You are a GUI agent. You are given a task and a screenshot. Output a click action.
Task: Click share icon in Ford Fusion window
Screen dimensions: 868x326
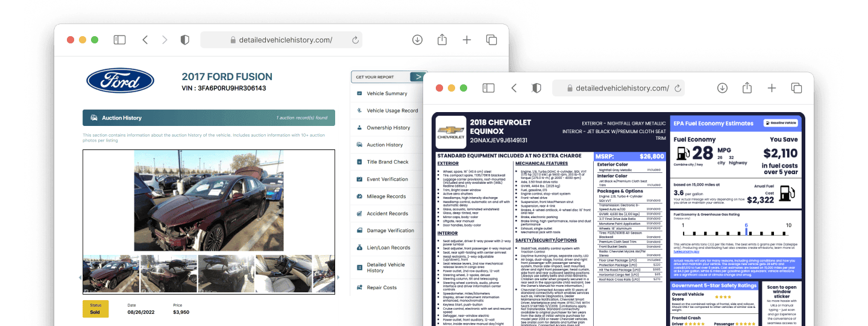point(442,39)
